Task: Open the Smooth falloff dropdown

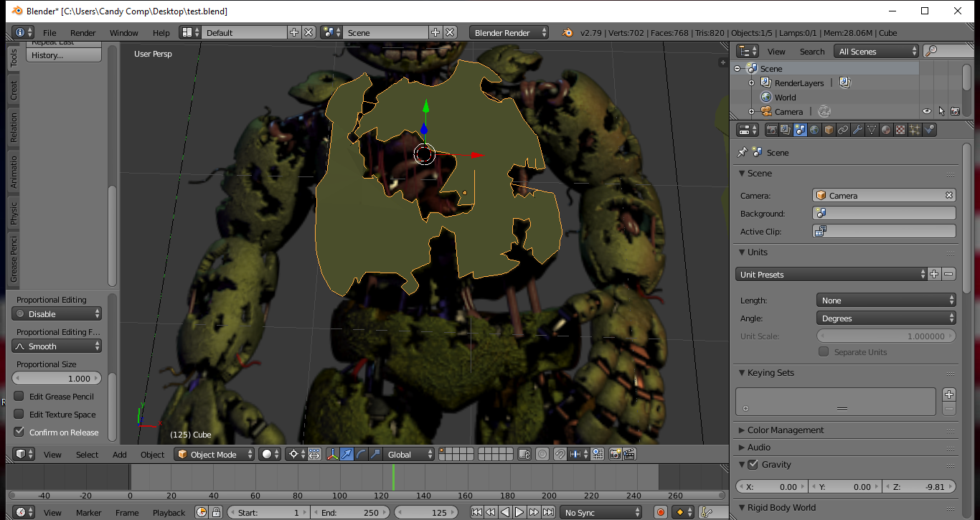Action: (x=57, y=346)
